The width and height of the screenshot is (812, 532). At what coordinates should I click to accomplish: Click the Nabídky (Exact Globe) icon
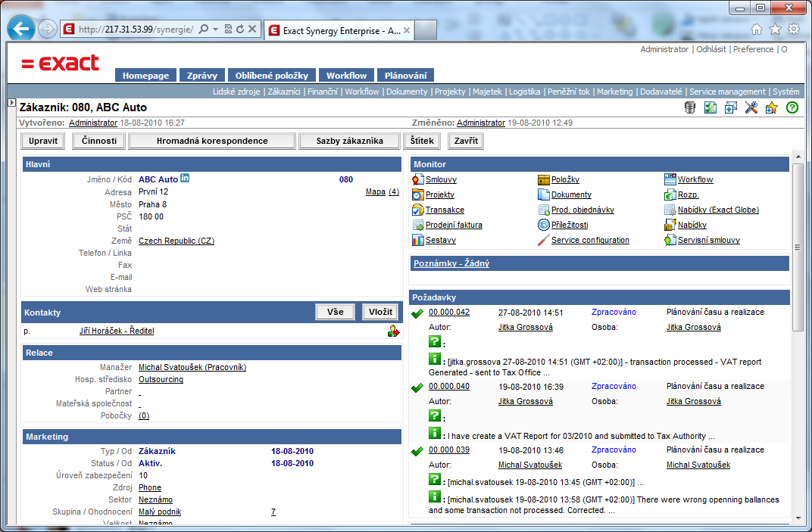(x=670, y=210)
